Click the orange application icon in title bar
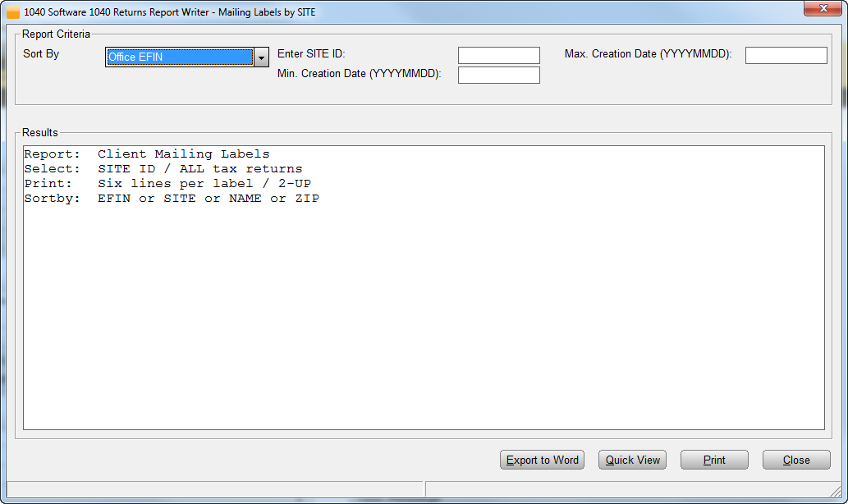The image size is (848, 504). pos(12,12)
